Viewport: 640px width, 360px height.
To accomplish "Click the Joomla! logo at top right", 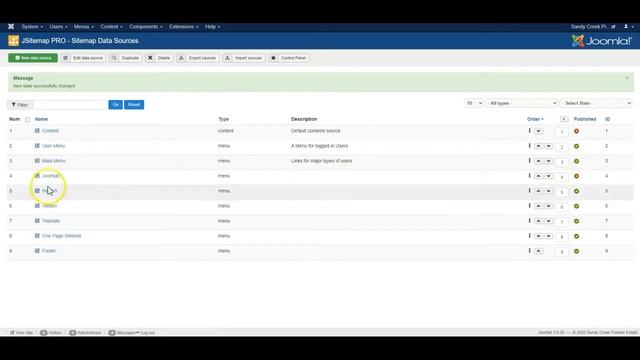I will tap(602, 41).
